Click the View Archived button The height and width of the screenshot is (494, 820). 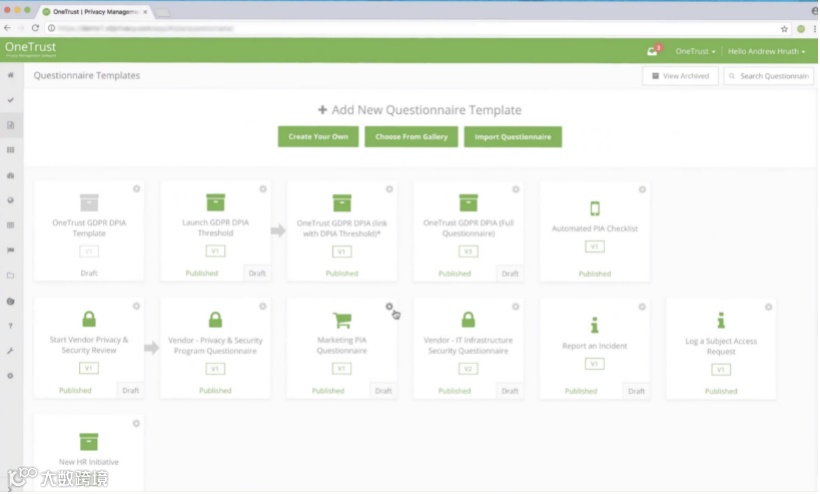681,76
